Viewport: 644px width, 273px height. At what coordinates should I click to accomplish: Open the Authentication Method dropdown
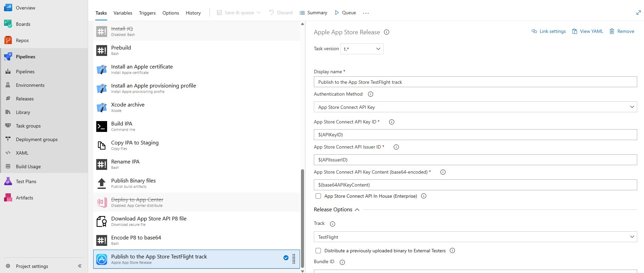point(475,107)
